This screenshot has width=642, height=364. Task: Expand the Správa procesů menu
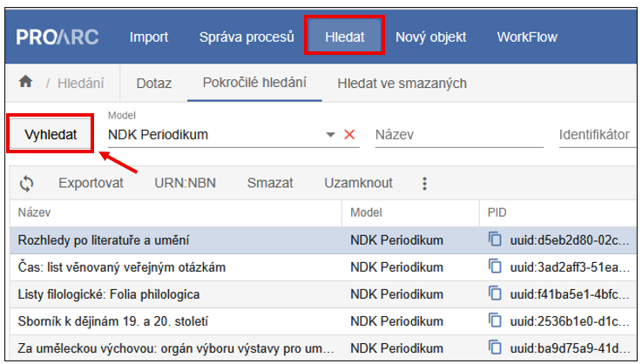coord(247,37)
